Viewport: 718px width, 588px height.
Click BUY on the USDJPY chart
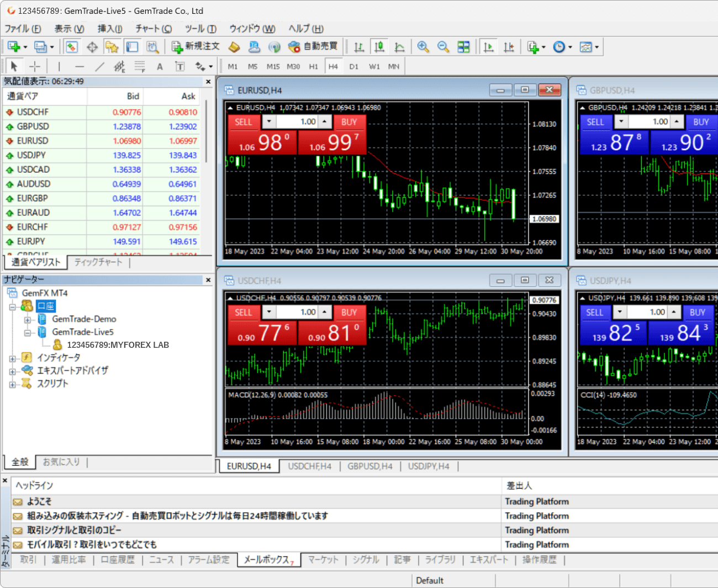(698, 312)
